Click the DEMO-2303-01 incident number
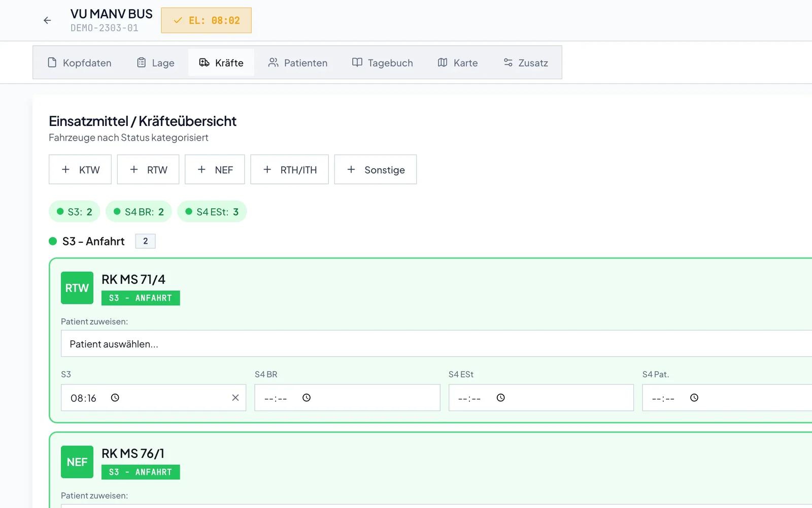 click(105, 28)
